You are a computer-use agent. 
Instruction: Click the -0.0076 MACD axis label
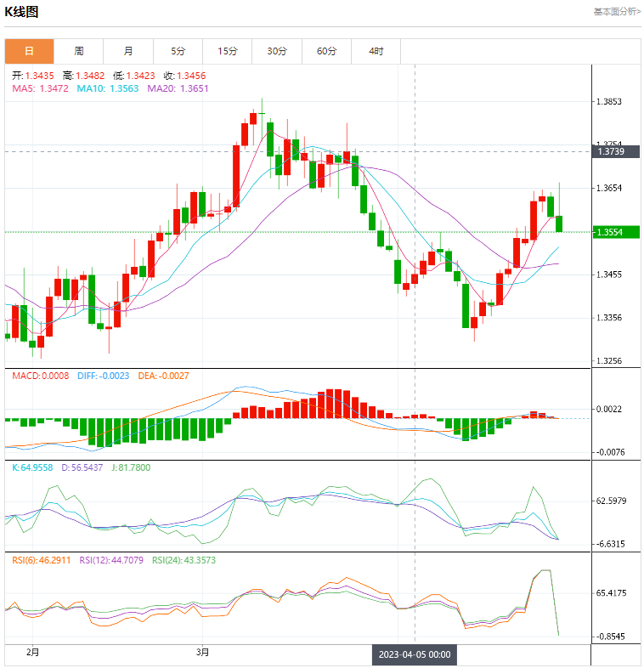tap(610, 452)
